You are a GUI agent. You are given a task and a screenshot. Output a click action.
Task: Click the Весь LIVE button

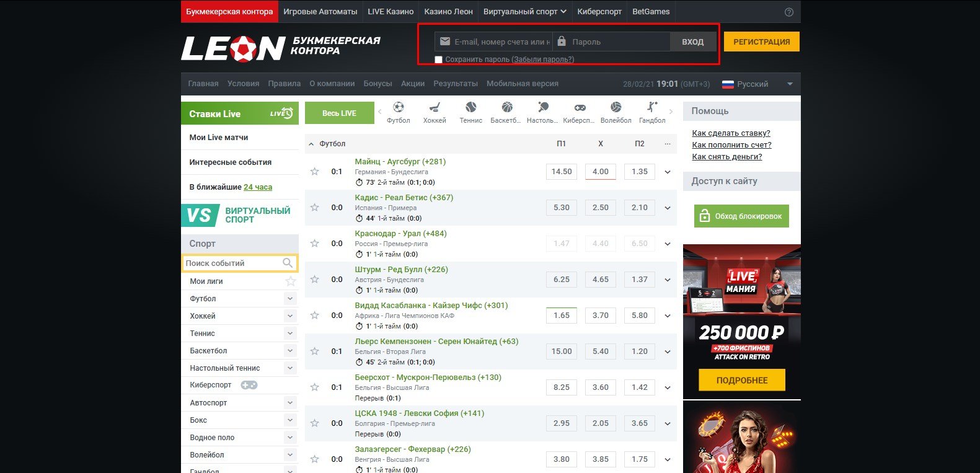(339, 113)
